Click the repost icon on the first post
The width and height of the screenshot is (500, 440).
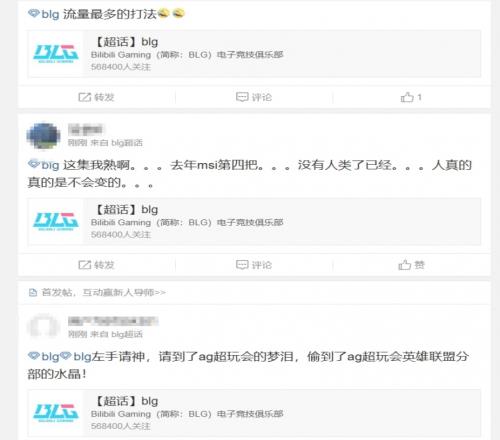(85, 97)
